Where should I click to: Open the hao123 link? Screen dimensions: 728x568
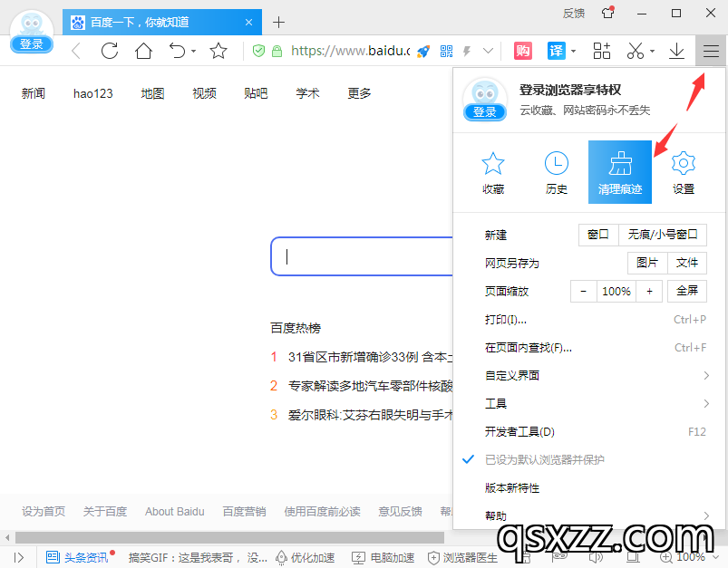92,93
